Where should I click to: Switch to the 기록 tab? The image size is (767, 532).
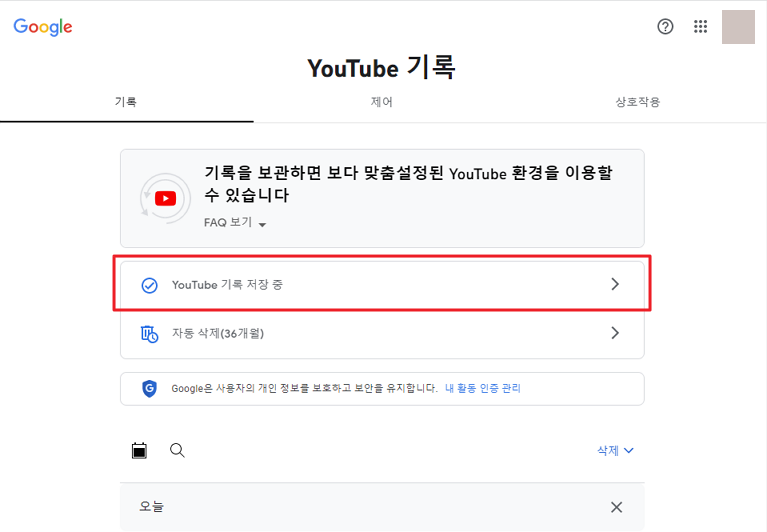pos(126,102)
